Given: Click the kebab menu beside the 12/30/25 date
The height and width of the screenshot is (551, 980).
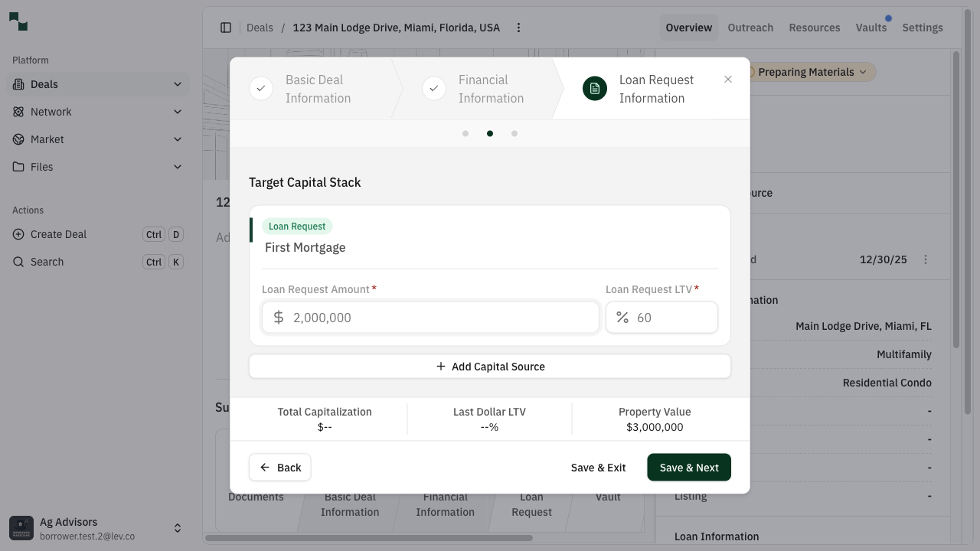Looking at the screenshot, I should pyautogui.click(x=926, y=259).
